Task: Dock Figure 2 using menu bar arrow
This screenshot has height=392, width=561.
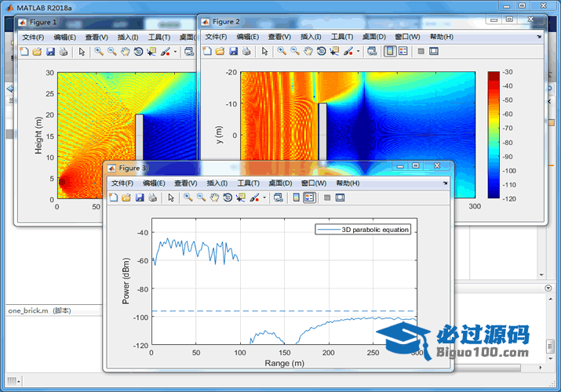Action: click(x=539, y=37)
